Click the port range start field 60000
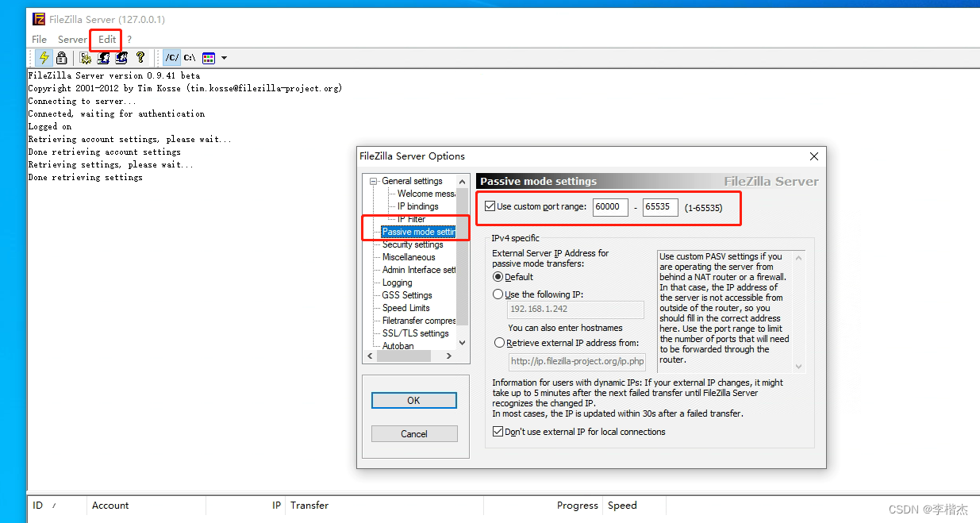 pyautogui.click(x=609, y=207)
